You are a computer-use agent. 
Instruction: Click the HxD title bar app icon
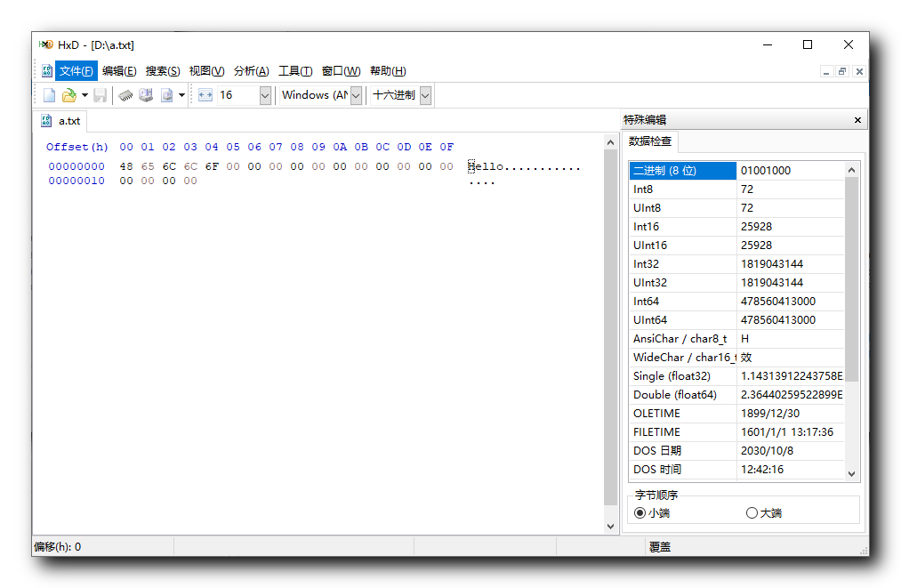tap(46, 44)
